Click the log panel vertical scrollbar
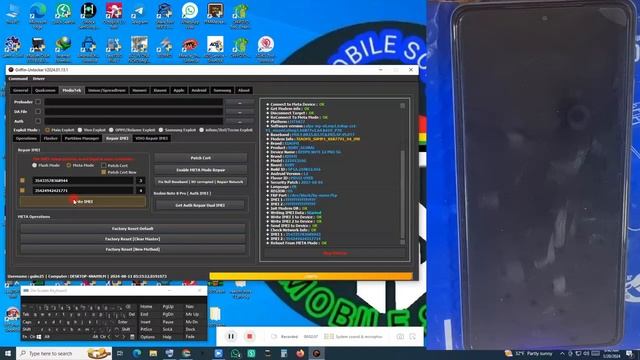Image resolution: width=640 pixels, height=360 pixels. coord(402,174)
